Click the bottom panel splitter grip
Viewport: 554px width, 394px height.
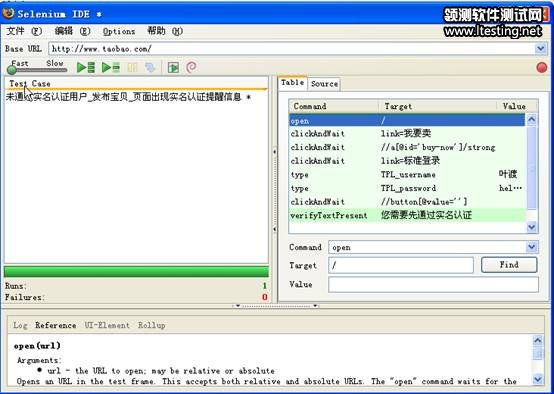click(x=276, y=306)
